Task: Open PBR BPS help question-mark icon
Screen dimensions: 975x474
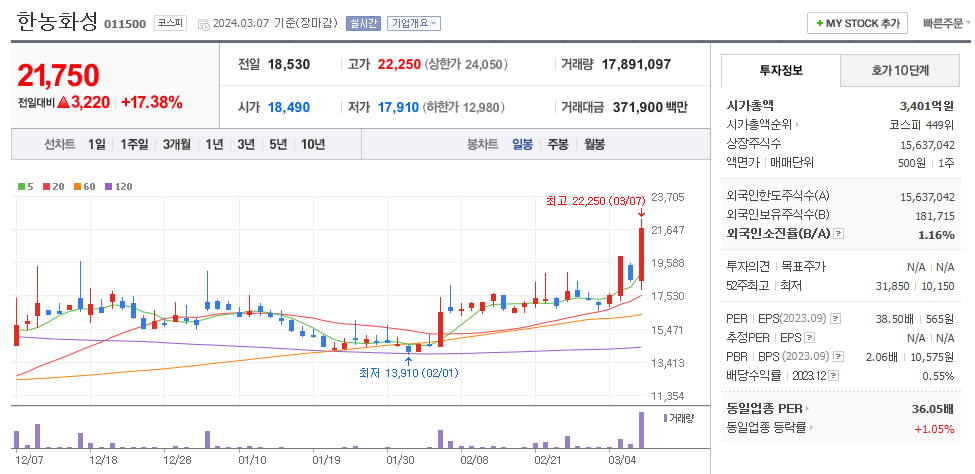Action: (x=838, y=357)
